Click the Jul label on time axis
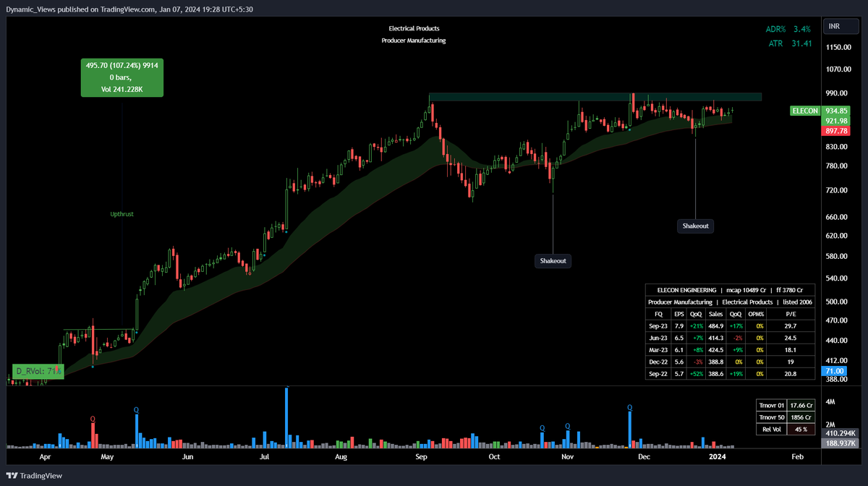This screenshot has width=868, height=486. 265,457
